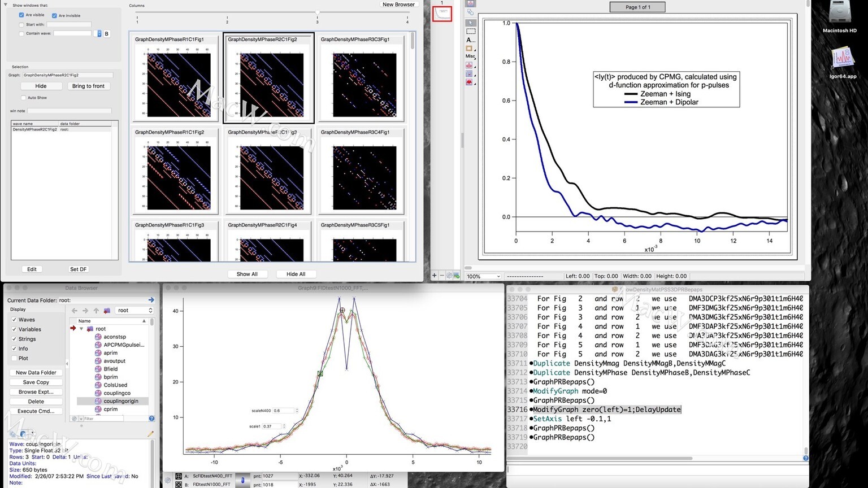Toggle the 'Are invisible' checkbox
The width and height of the screenshot is (868, 488).
tap(54, 16)
